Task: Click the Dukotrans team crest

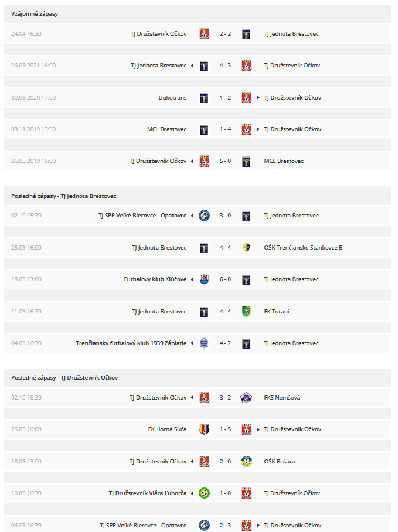Action: click(x=204, y=98)
